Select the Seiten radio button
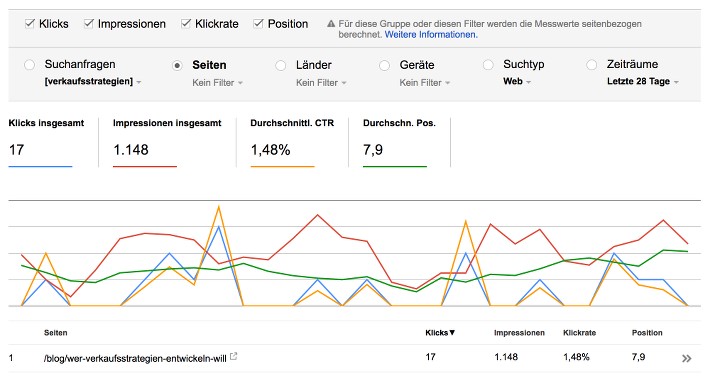Screen dimensions: 710x378 coord(178,66)
